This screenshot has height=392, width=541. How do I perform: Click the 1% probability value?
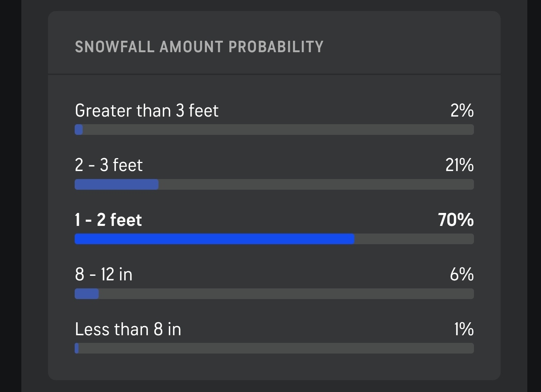(464, 330)
